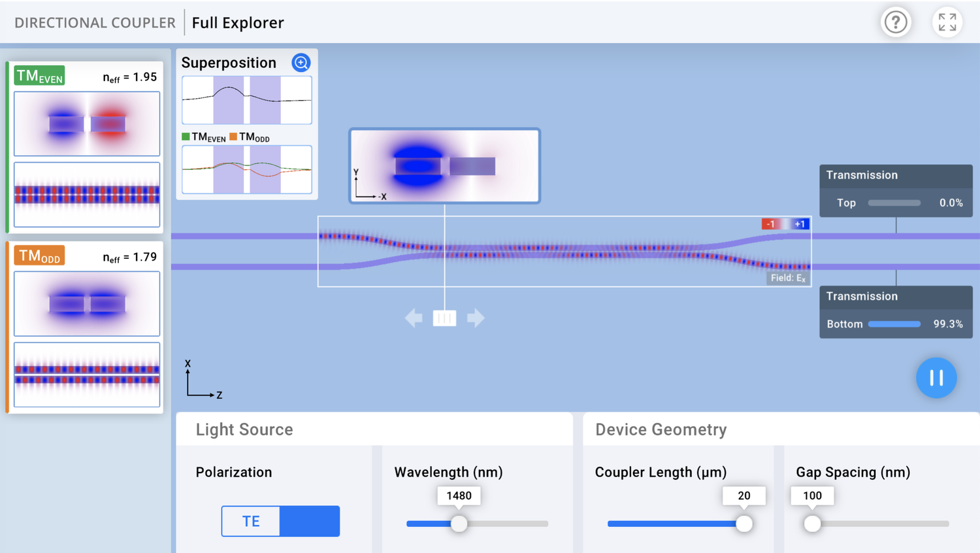The image size is (980, 553).
Task: Step the cross-section view right with arrow
Action: 476,318
